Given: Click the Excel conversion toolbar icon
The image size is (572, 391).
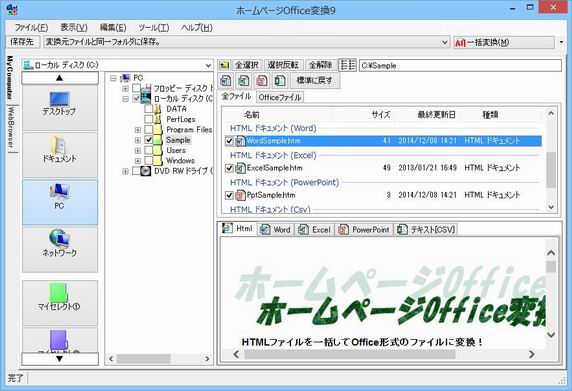Looking at the screenshot, I should coord(243,80).
